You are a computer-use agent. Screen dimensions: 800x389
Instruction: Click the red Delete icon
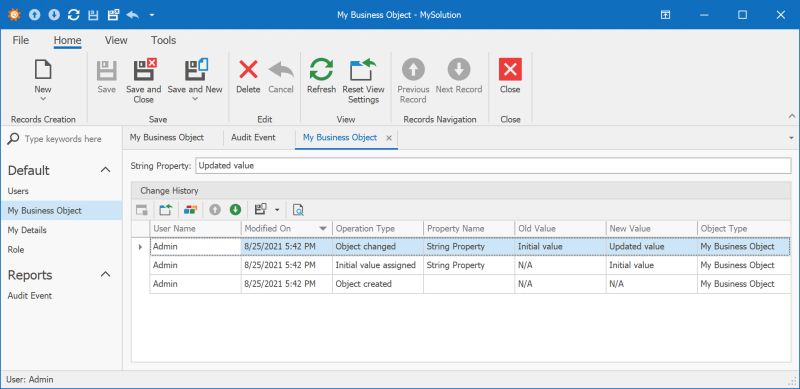(248, 69)
